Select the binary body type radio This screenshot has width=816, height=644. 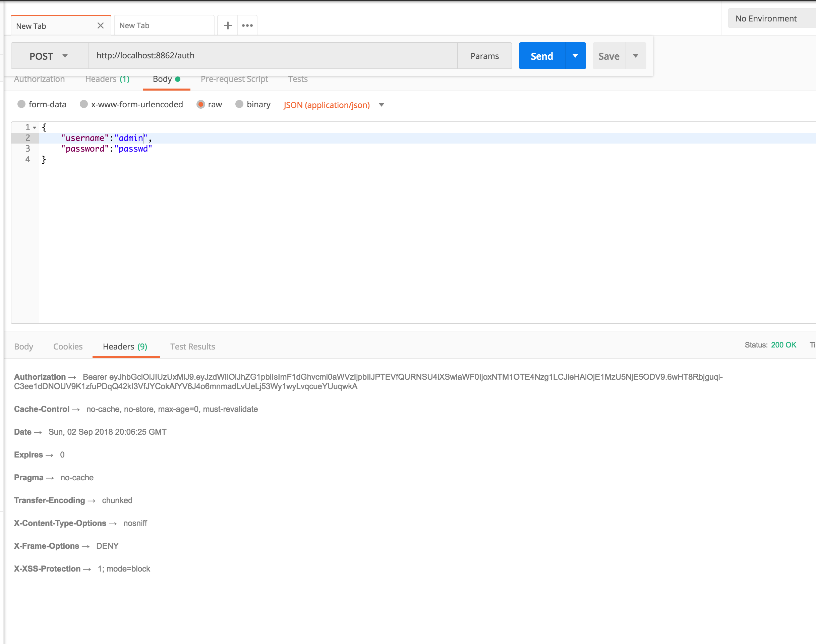coord(239,104)
